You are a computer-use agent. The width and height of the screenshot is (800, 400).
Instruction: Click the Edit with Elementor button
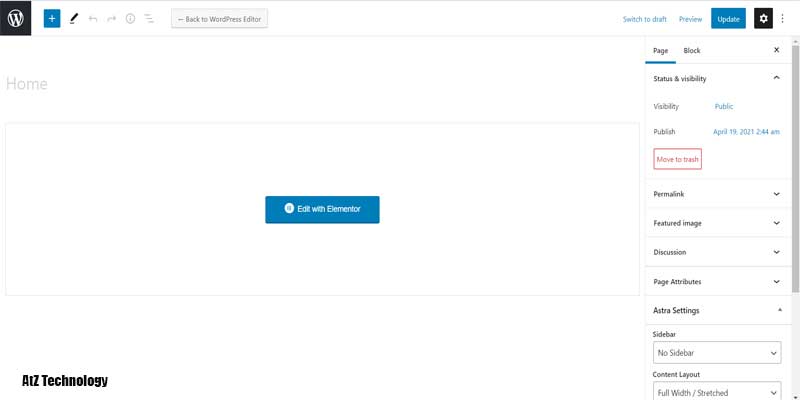click(322, 209)
